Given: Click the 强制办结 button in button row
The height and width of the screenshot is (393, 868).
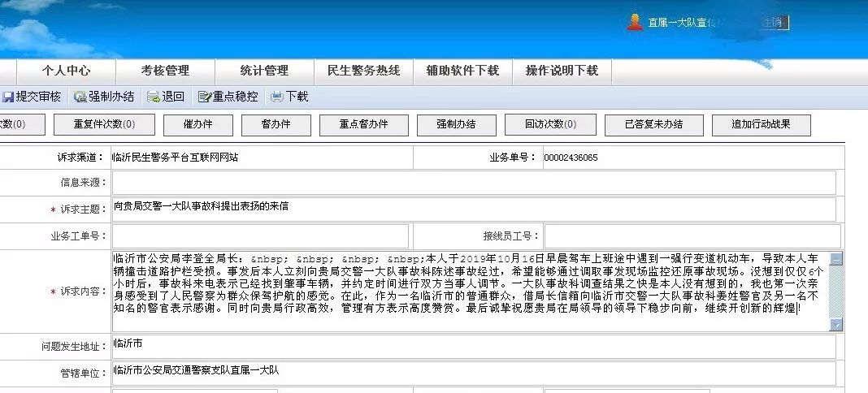Looking at the screenshot, I should (x=456, y=125).
